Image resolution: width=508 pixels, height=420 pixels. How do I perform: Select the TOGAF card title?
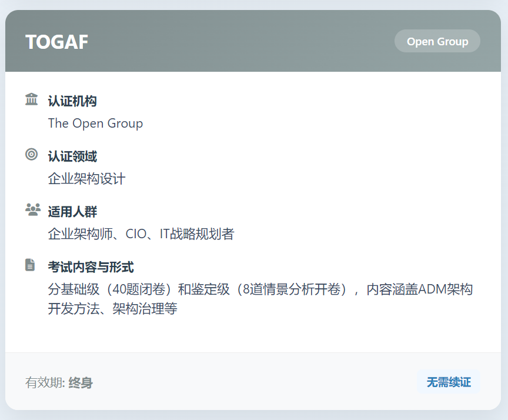tap(57, 42)
